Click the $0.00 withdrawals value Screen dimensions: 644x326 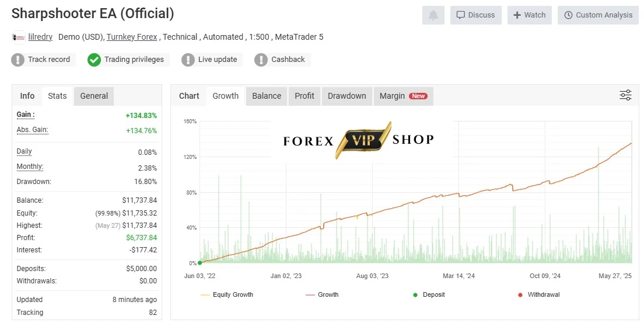148,281
